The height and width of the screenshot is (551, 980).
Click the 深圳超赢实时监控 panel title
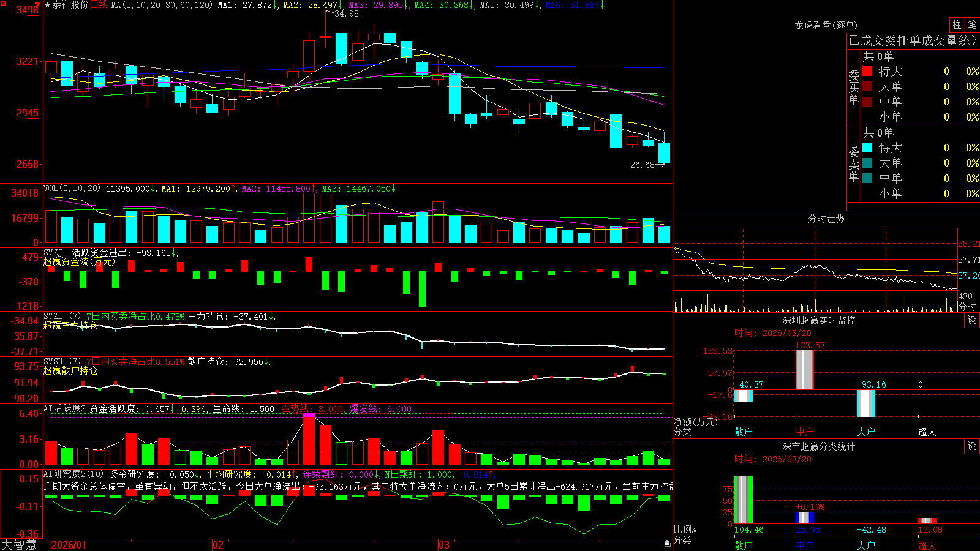point(819,320)
